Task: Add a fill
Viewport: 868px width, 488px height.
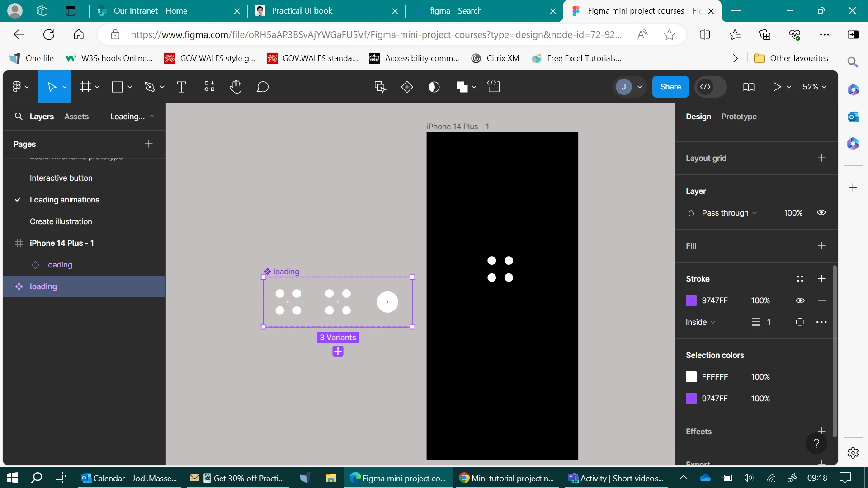Action: 821,245
